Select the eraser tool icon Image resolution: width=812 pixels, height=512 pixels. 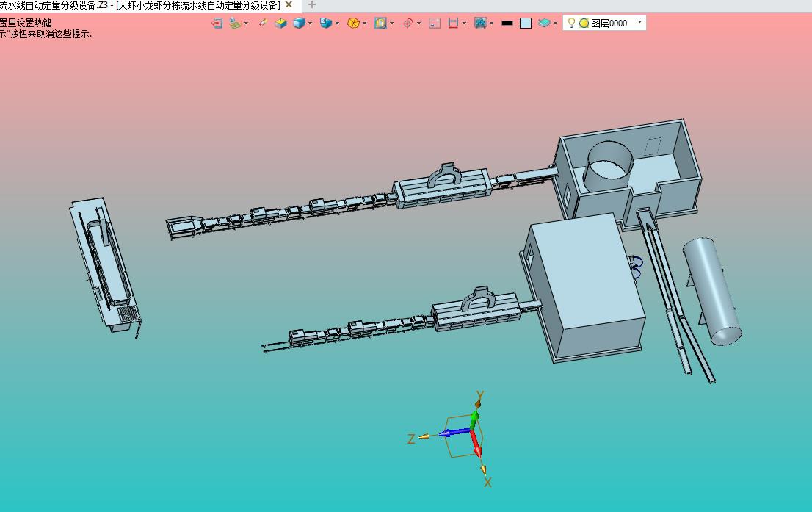[263, 23]
